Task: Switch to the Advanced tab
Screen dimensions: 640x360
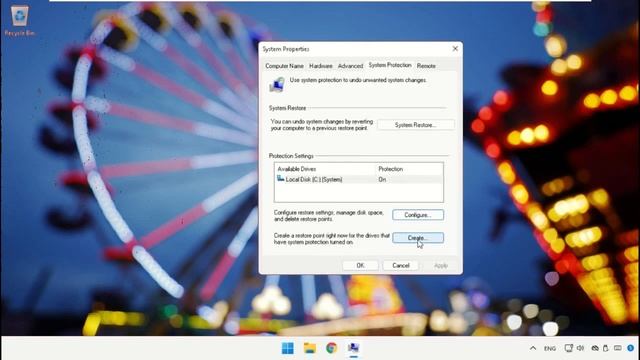Action: point(350,66)
